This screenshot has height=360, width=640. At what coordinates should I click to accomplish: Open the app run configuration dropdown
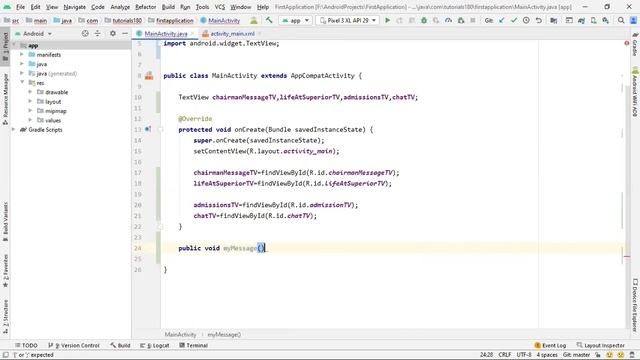point(295,20)
